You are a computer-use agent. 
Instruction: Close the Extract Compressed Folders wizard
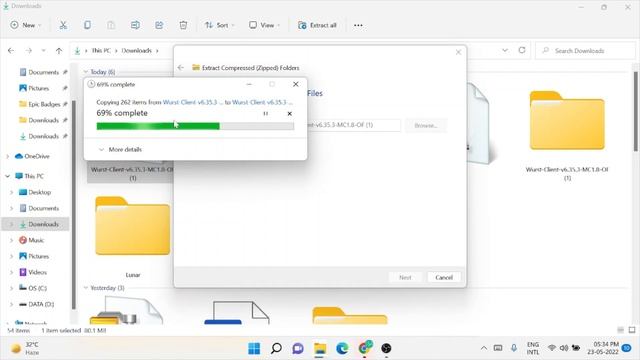458,52
